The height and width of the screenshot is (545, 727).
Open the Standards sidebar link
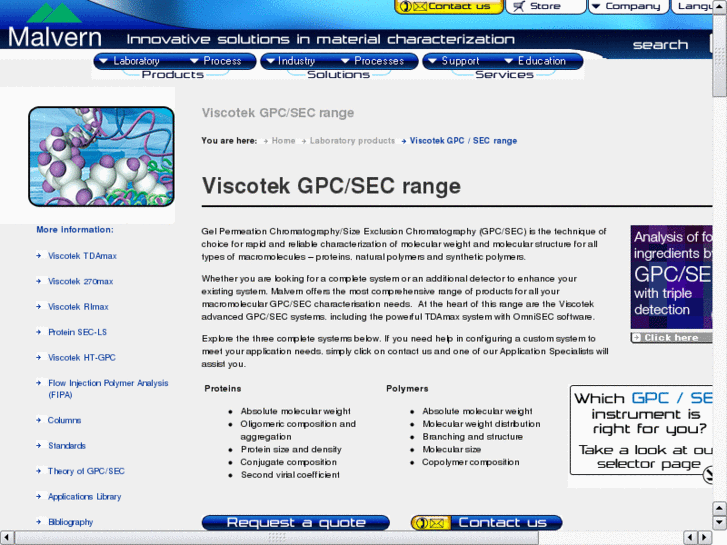(67, 446)
